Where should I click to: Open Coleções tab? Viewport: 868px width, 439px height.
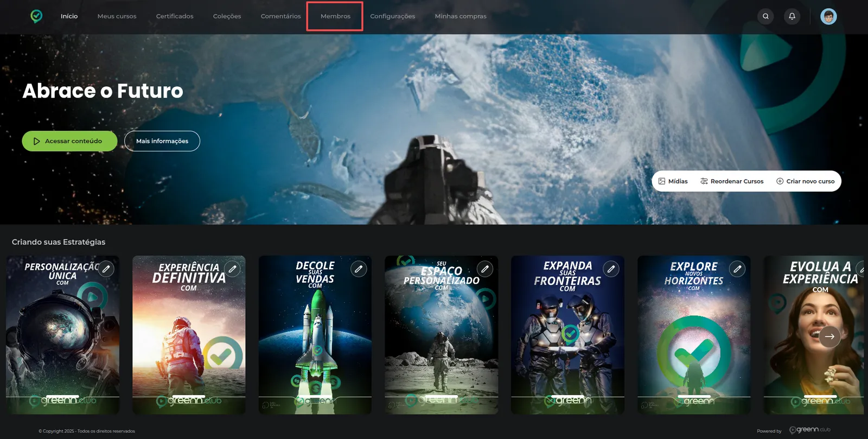pos(227,16)
